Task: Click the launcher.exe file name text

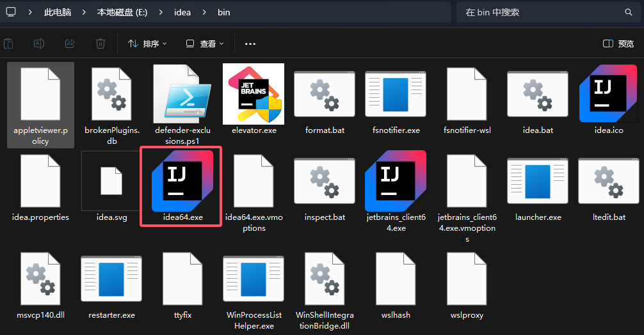Action: click(x=538, y=217)
